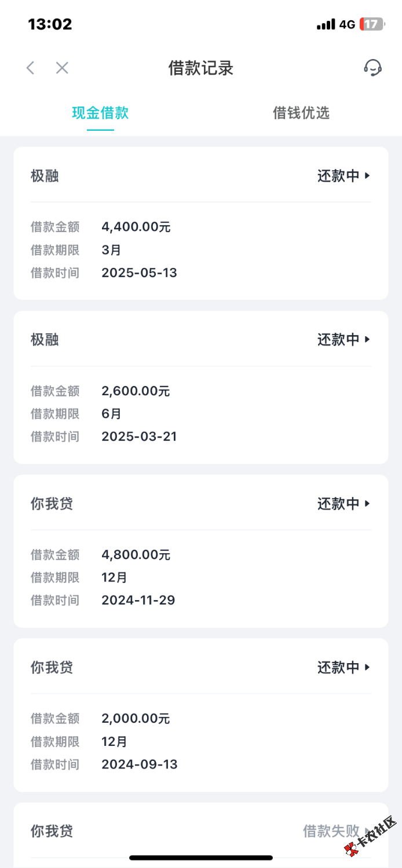Tap the cellular signal bars icon
This screenshot has height=868, width=402.
point(326,24)
